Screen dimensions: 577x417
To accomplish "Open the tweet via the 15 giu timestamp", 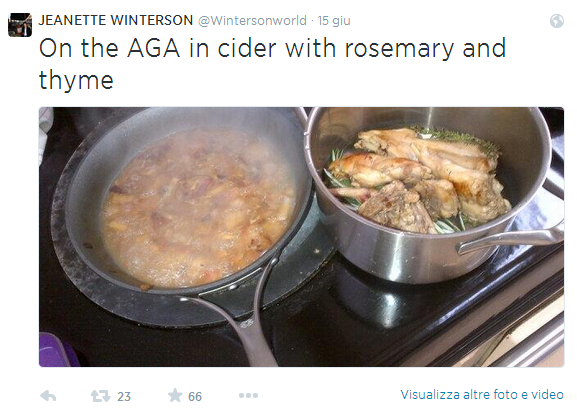I will coord(334,21).
